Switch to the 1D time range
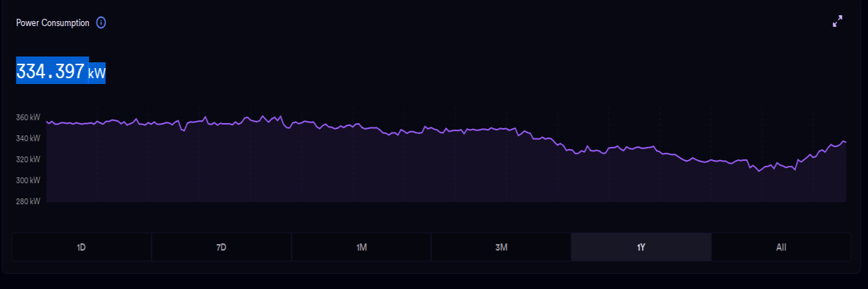This screenshot has height=289, width=868. [x=82, y=247]
